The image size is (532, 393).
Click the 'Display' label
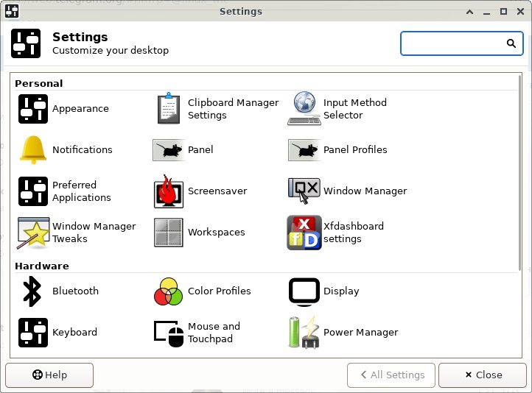pos(341,291)
